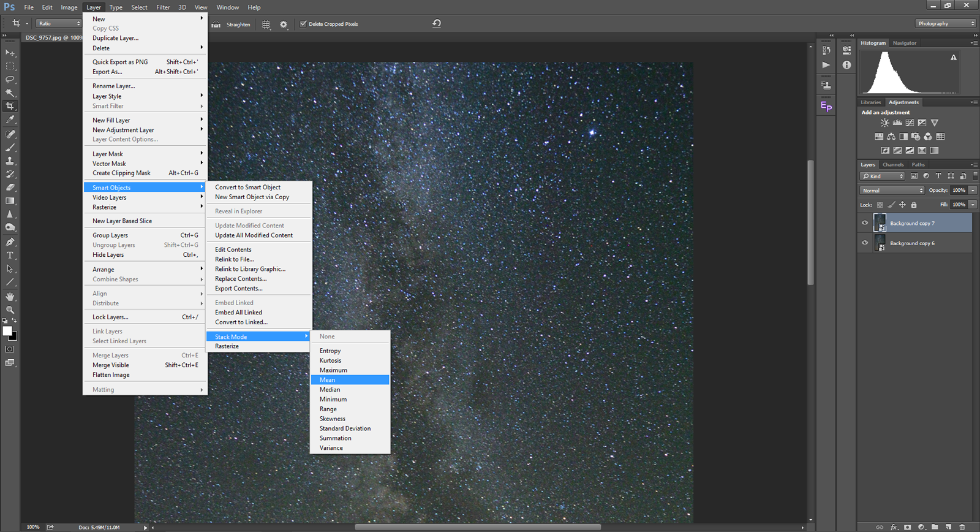Select the Hand tool
Image resolution: width=980 pixels, height=532 pixels.
(10, 297)
